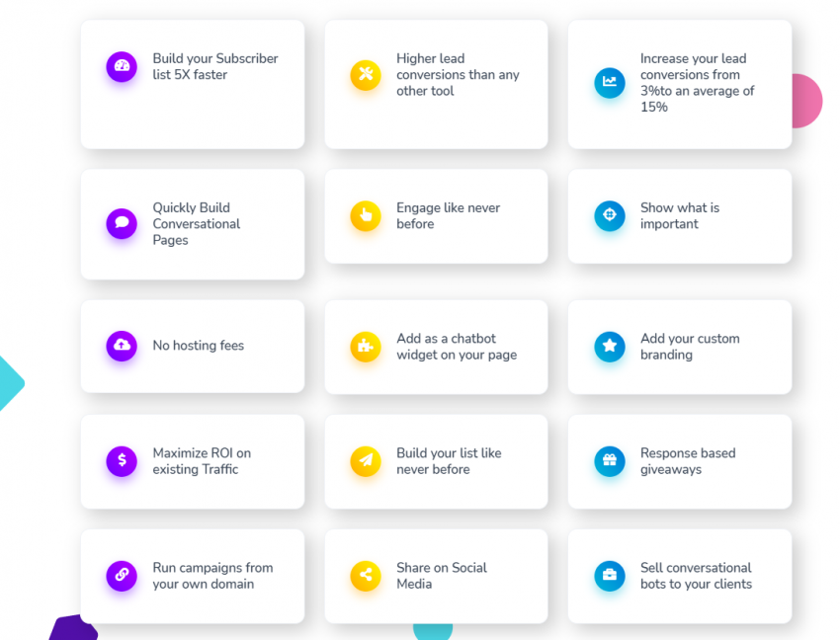Click the blue gift box icon

tap(610, 460)
